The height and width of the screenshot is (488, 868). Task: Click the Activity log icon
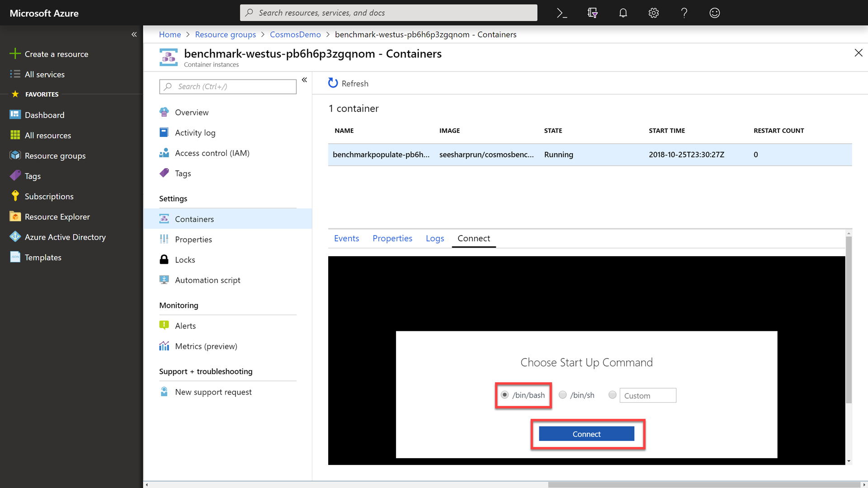coord(165,132)
